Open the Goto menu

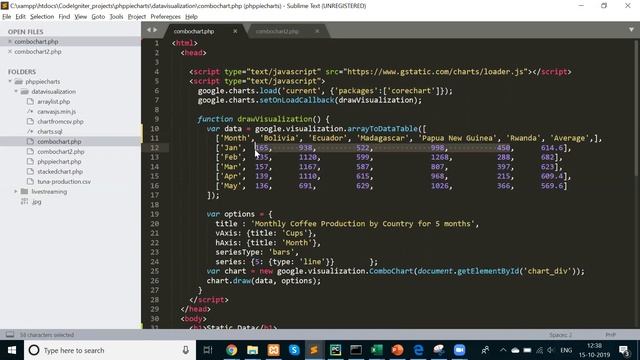(98, 17)
